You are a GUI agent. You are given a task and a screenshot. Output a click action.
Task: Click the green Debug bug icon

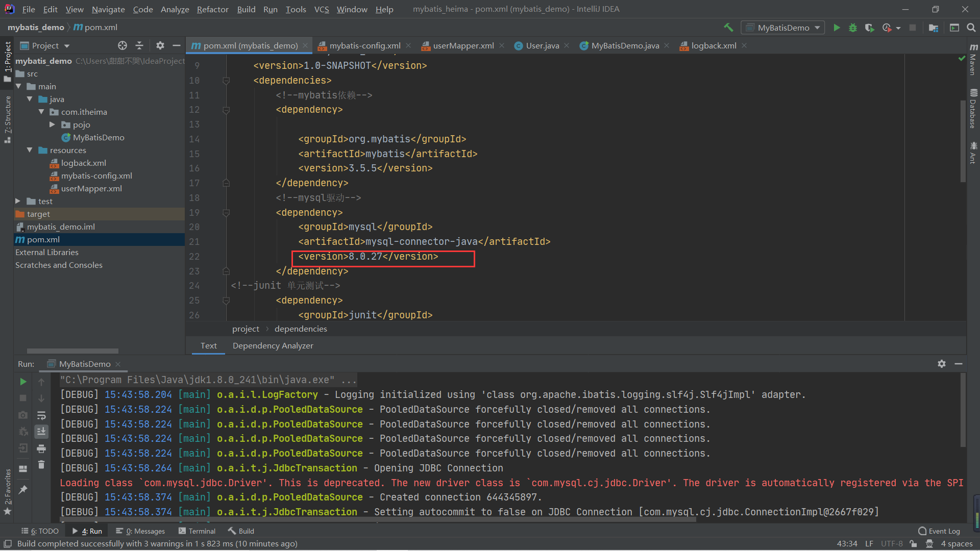click(853, 28)
